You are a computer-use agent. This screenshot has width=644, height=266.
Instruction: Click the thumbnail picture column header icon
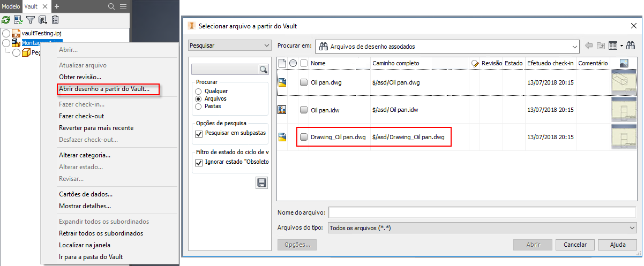click(x=623, y=63)
